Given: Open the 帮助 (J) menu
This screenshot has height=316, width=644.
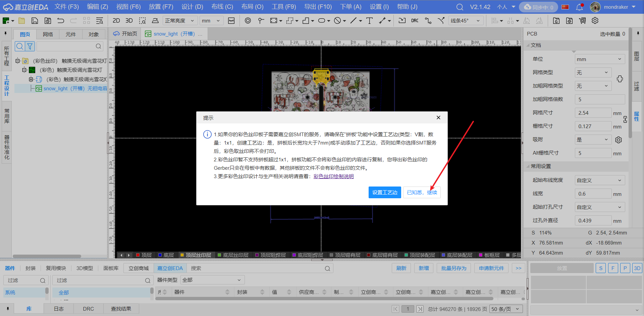Looking at the screenshot, I should [407, 7].
